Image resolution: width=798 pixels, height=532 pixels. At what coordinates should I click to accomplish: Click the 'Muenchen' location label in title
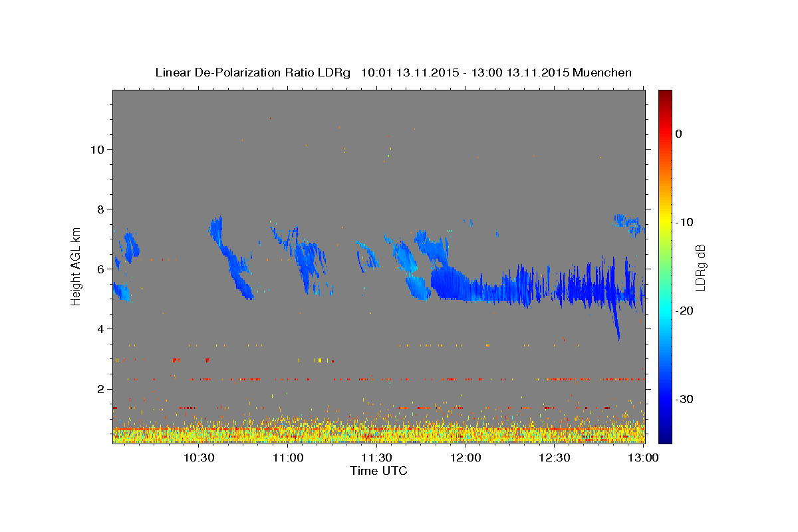pos(602,72)
